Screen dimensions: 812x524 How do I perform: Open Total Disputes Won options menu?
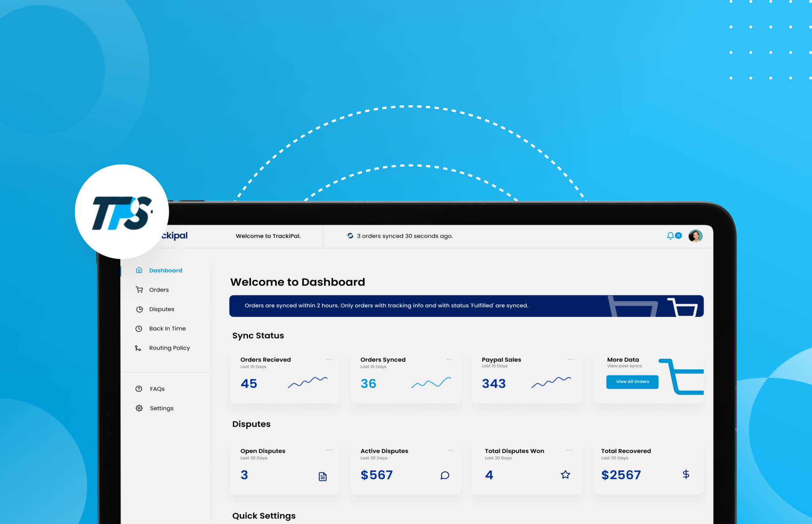pyautogui.click(x=570, y=450)
